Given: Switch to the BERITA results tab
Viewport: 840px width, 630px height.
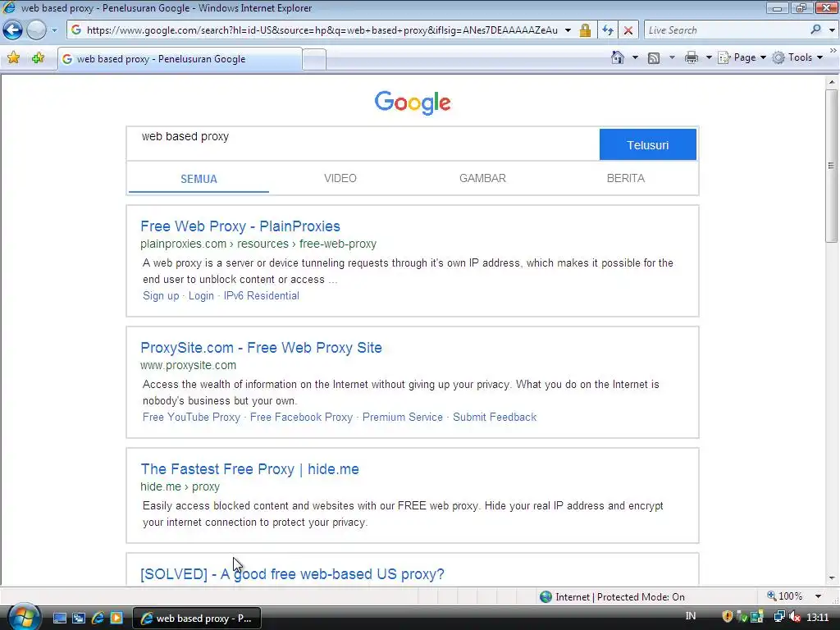Looking at the screenshot, I should click(x=626, y=178).
